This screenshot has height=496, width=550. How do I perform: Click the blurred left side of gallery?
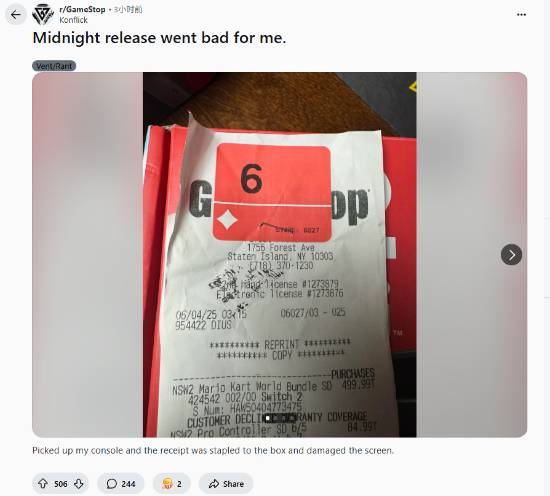pos(88,255)
